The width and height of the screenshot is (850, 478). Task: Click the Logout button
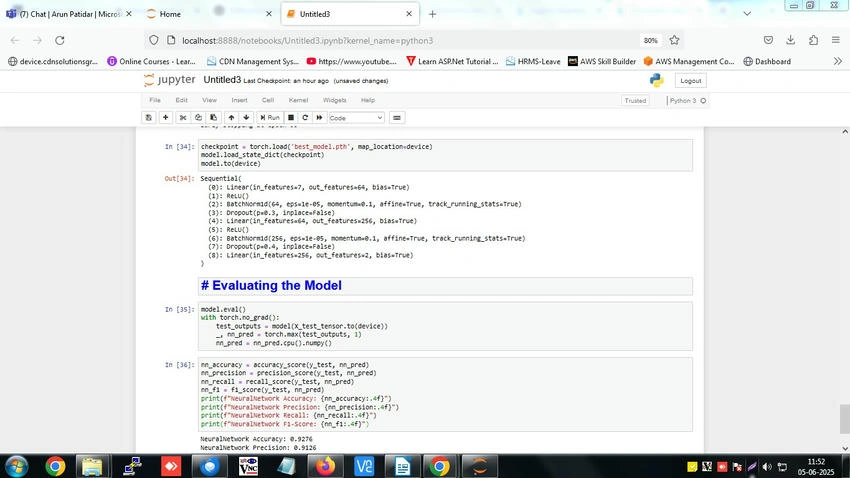pos(691,81)
